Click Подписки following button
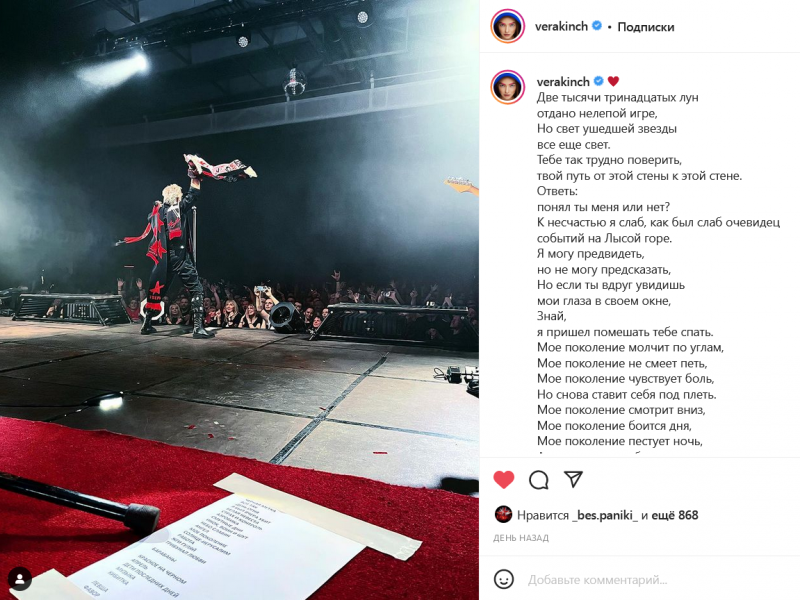The width and height of the screenshot is (800, 600). coord(646,27)
